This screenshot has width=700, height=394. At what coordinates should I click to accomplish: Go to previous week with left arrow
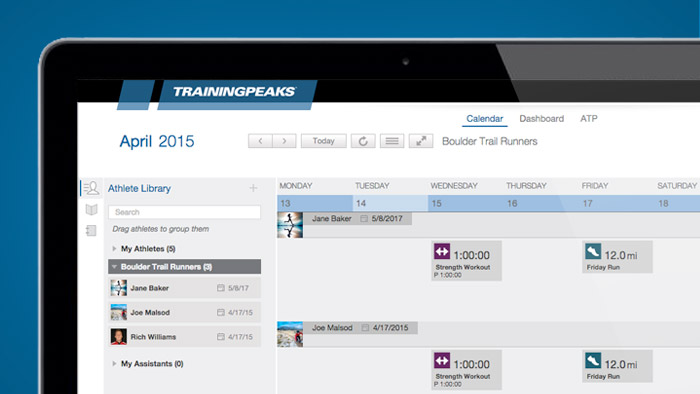coord(260,141)
